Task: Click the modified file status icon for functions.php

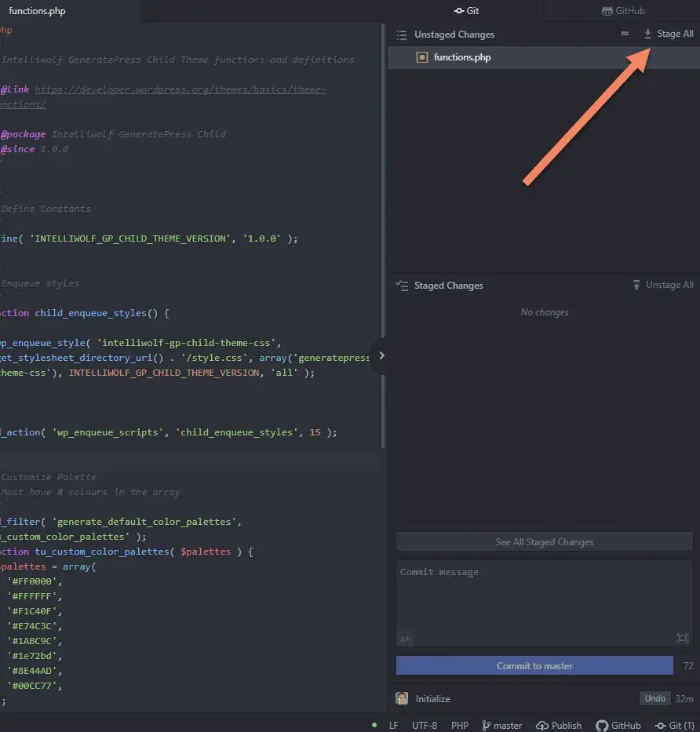Action: 421,57
